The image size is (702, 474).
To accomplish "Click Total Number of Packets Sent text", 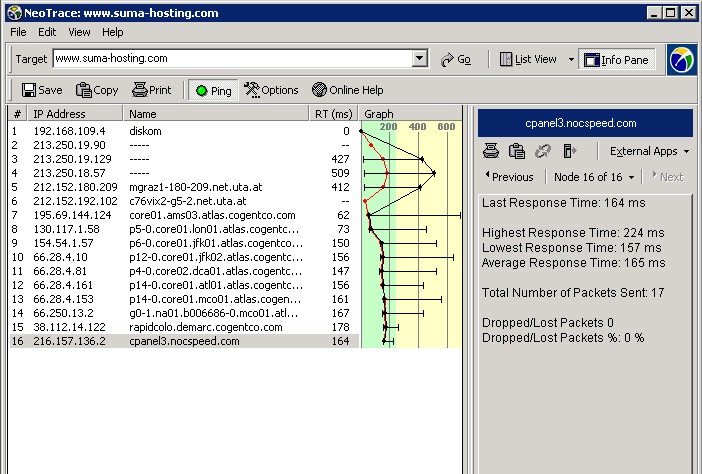I will point(573,293).
